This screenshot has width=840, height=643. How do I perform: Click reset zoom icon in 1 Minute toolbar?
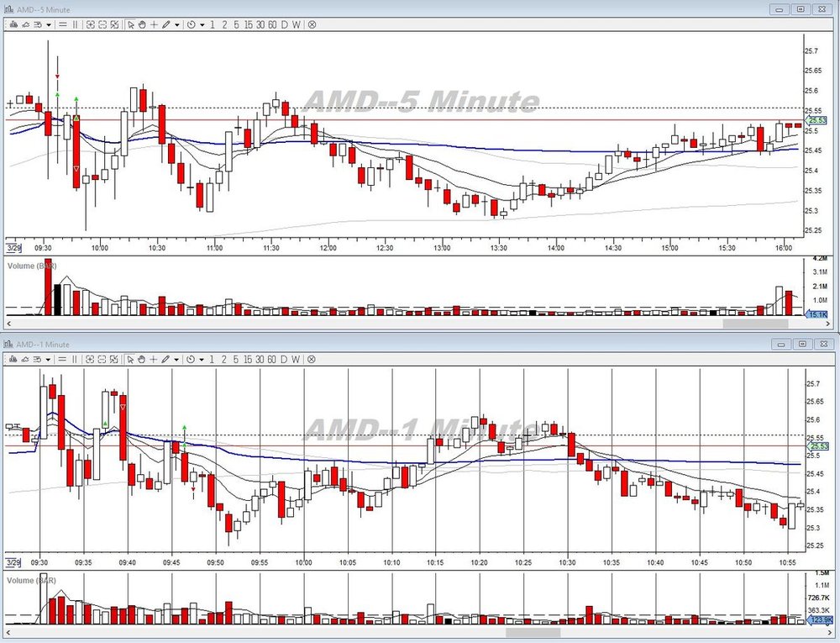[x=114, y=359]
